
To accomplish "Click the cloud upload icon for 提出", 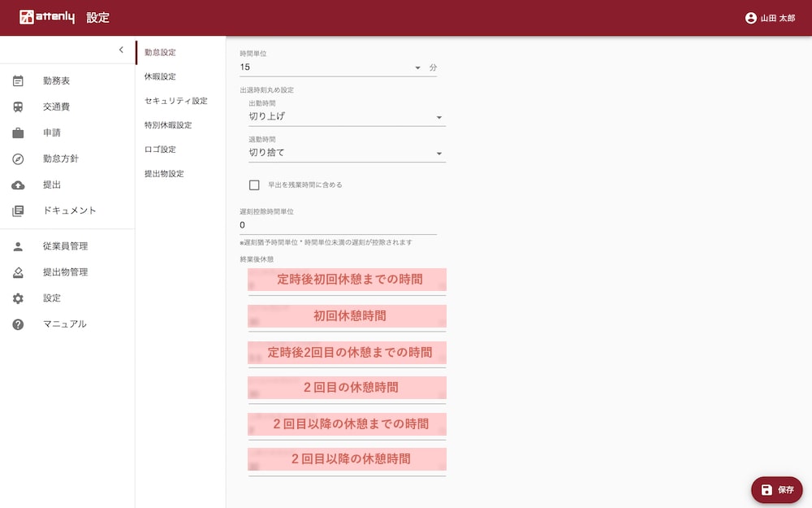I will click(x=18, y=185).
